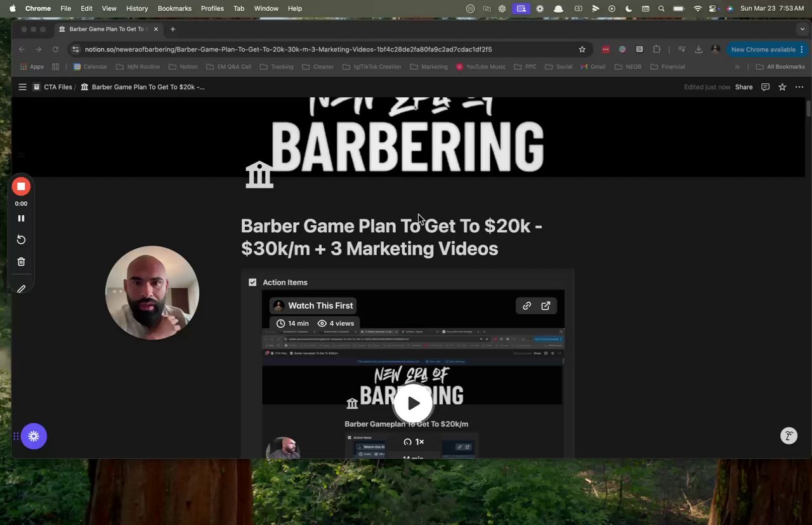Open the Loom video in a new tab

[x=546, y=305]
